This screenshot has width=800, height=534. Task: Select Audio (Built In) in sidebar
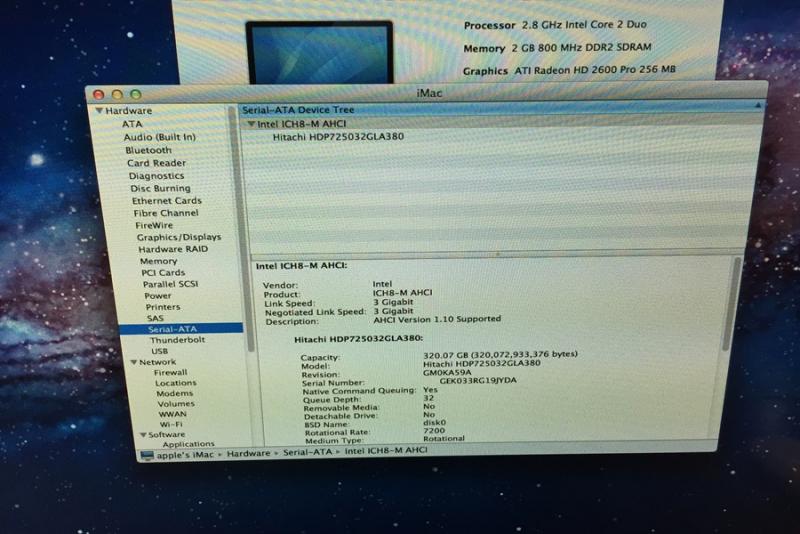tap(160, 137)
